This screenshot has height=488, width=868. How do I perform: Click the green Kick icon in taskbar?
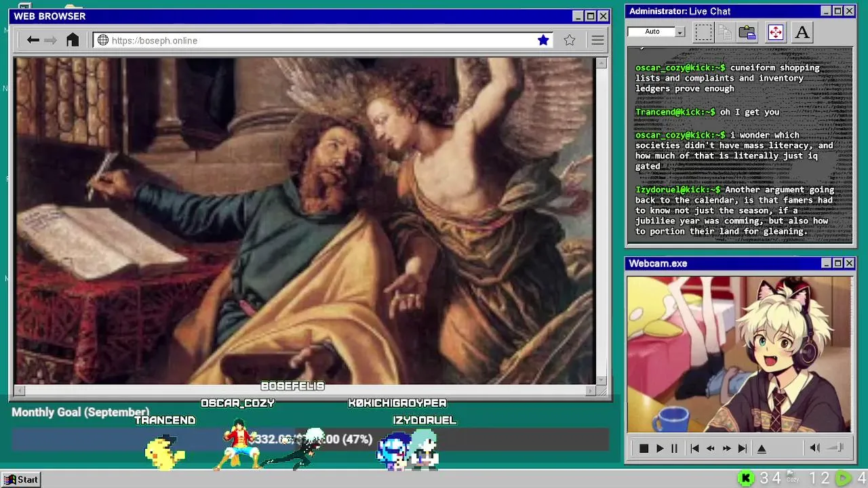(x=746, y=479)
